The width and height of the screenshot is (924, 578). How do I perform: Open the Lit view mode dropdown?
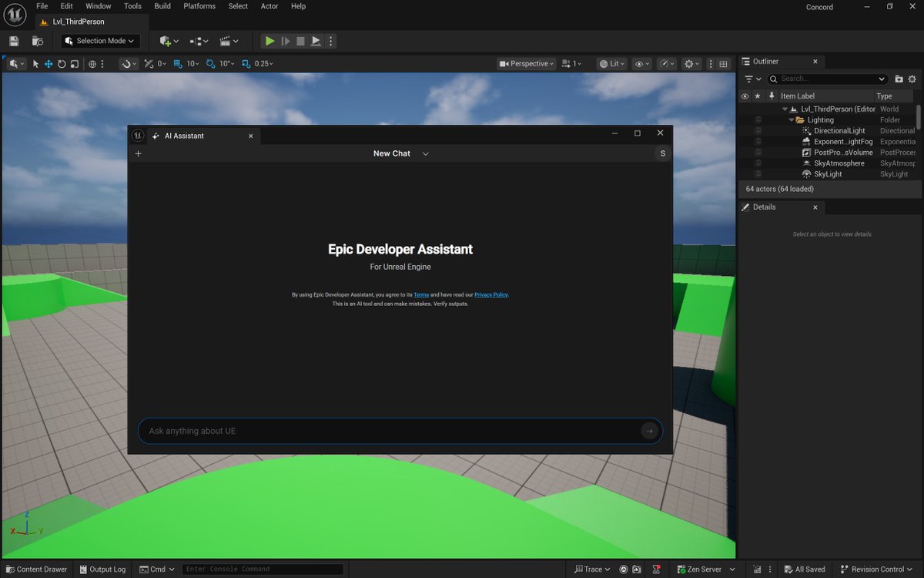(x=613, y=64)
